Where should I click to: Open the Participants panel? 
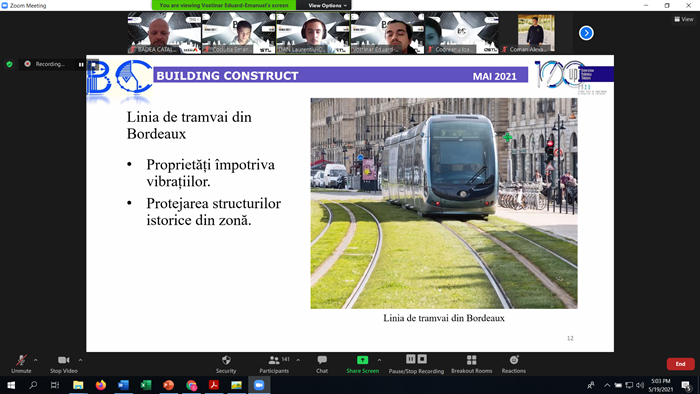[x=274, y=364]
